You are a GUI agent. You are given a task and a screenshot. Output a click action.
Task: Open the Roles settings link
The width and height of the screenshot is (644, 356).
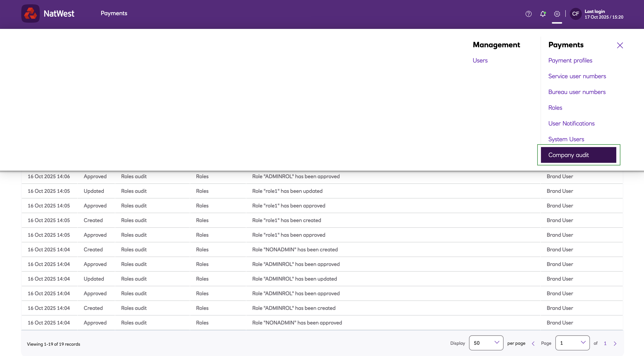pos(555,108)
